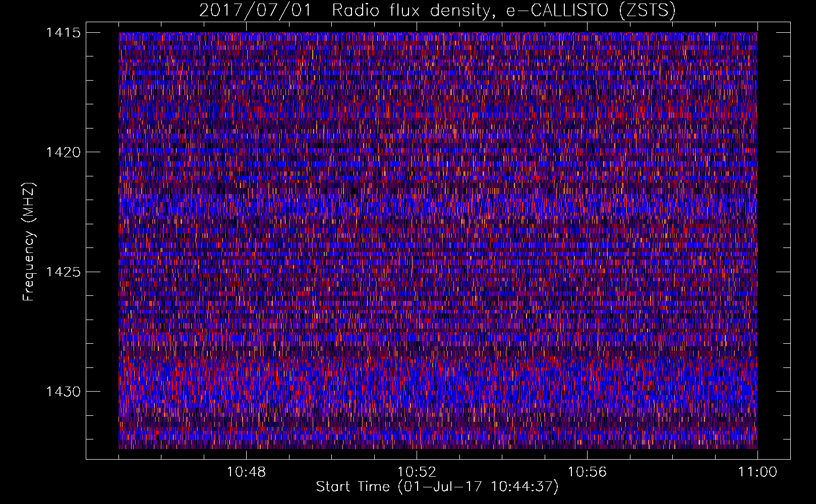This screenshot has width=816, height=504.
Task: Click the 1420 frequency axis label
Action: (63, 152)
